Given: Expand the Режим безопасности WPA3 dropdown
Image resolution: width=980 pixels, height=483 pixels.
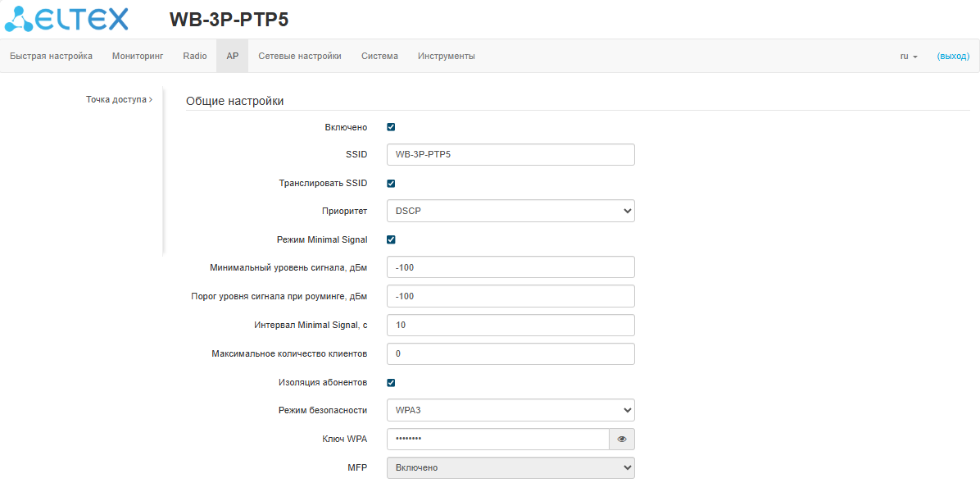Looking at the screenshot, I should pos(510,410).
